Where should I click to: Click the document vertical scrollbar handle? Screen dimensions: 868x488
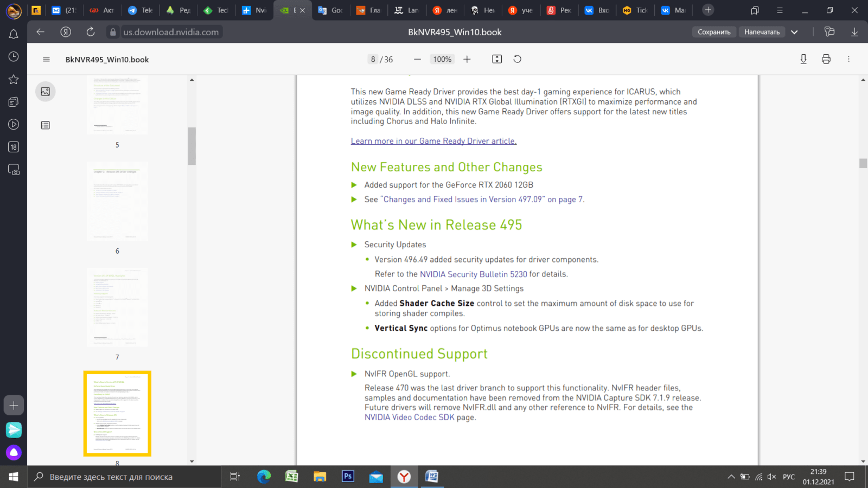(863, 163)
